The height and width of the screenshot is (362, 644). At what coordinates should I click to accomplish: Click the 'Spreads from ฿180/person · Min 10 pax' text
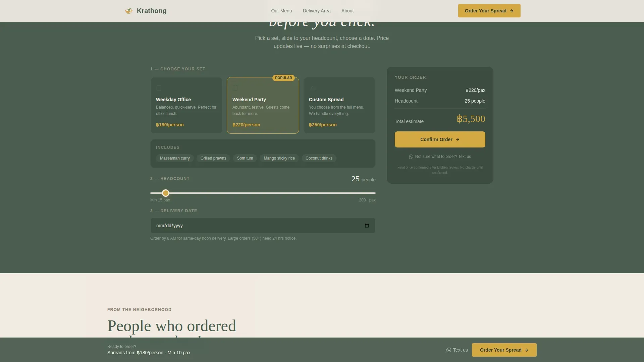pos(149,353)
